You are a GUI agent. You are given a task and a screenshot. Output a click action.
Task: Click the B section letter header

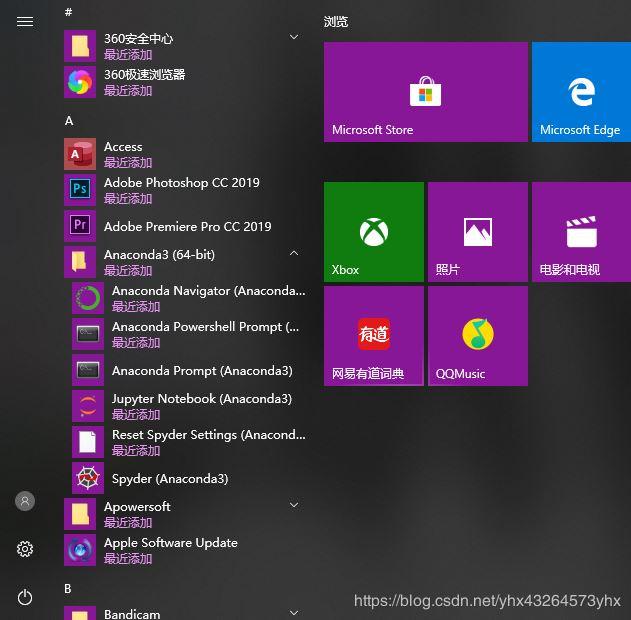point(68,589)
